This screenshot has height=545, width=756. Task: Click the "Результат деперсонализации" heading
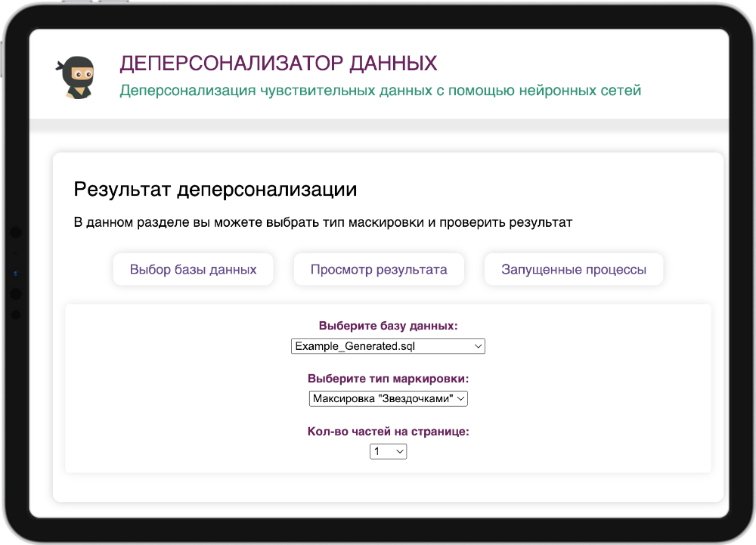point(215,190)
